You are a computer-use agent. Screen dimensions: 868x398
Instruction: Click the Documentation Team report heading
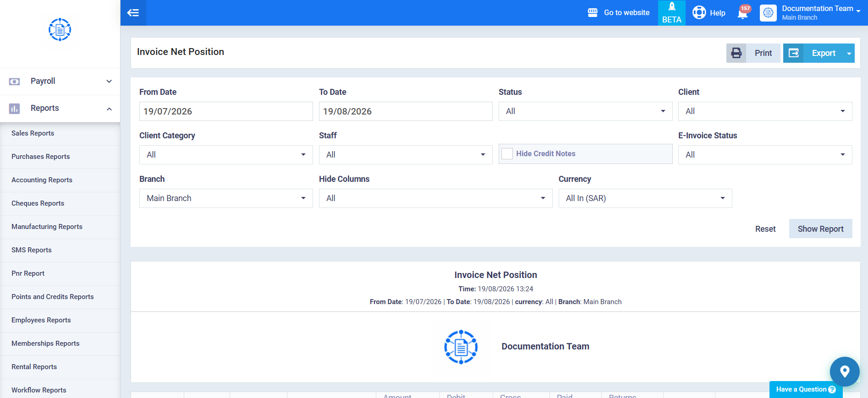[x=545, y=347]
